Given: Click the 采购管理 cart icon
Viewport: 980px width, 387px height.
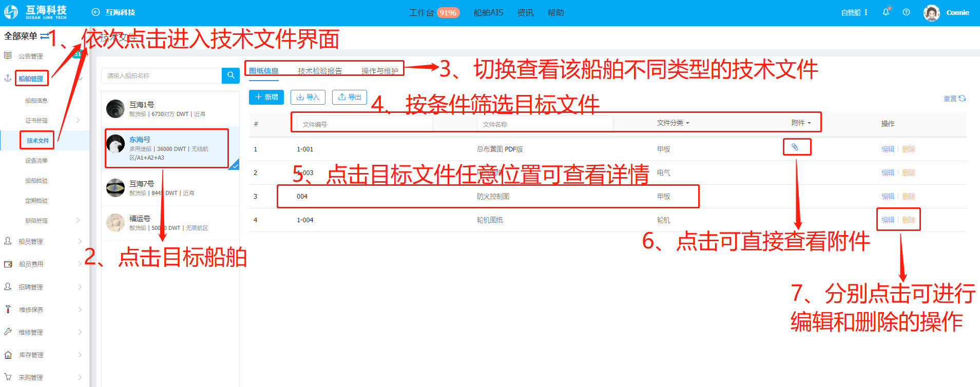Looking at the screenshot, I should [8, 377].
